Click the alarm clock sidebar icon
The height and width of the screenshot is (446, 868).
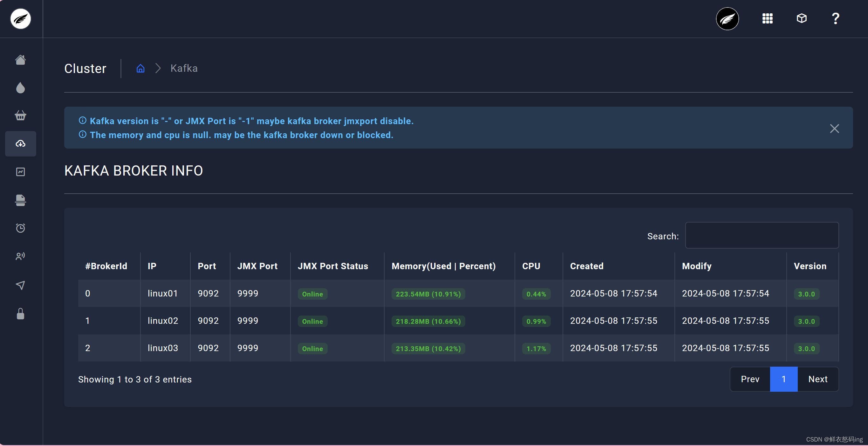point(21,228)
